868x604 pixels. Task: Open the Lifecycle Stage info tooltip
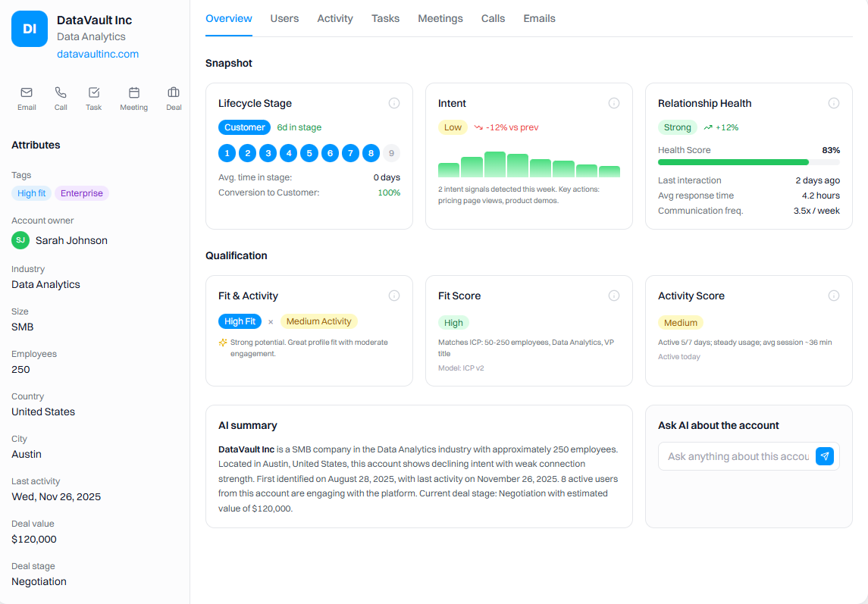pos(393,102)
